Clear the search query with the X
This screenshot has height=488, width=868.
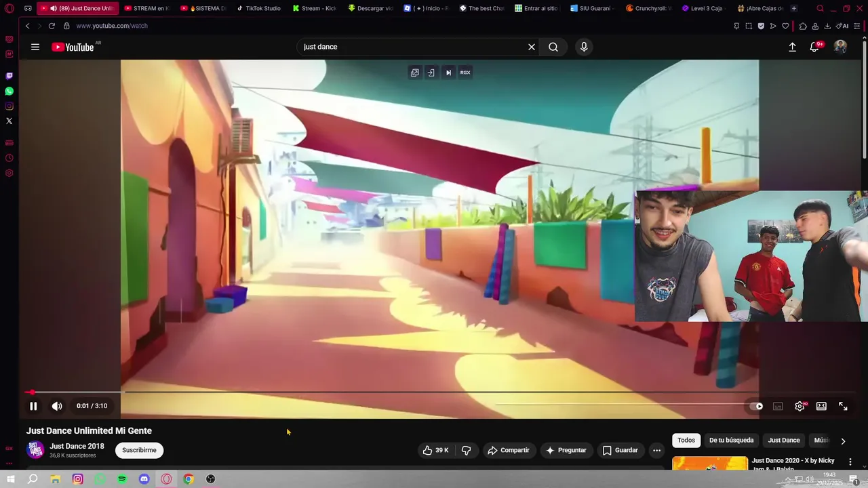pyautogui.click(x=532, y=47)
